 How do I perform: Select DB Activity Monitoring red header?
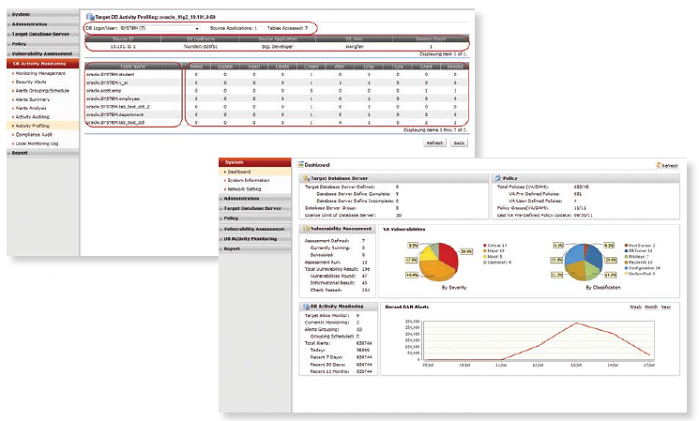[43, 64]
